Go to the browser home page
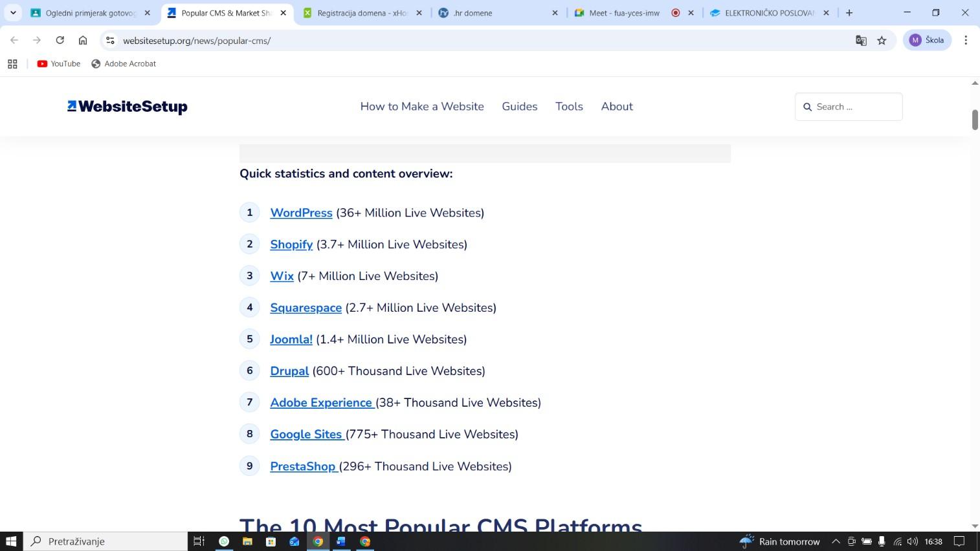980x551 pixels. (x=83, y=40)
